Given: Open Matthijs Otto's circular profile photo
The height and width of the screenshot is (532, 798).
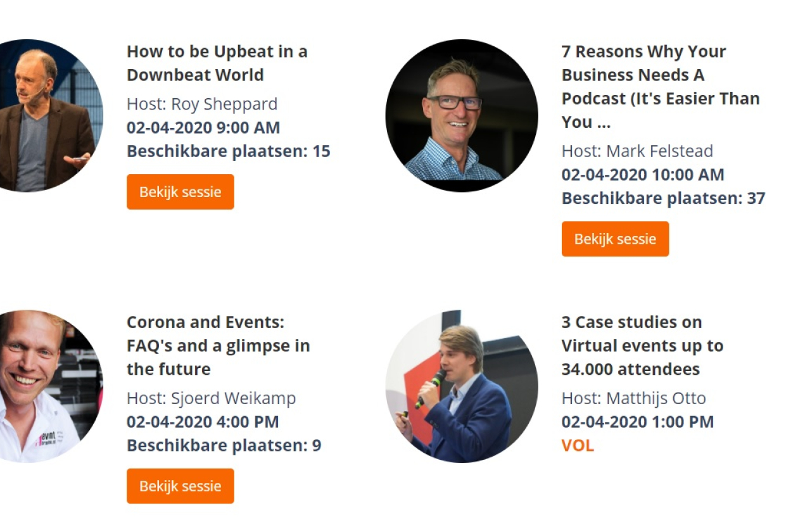Looking at the screenshot, I should [x=462, y=386].
